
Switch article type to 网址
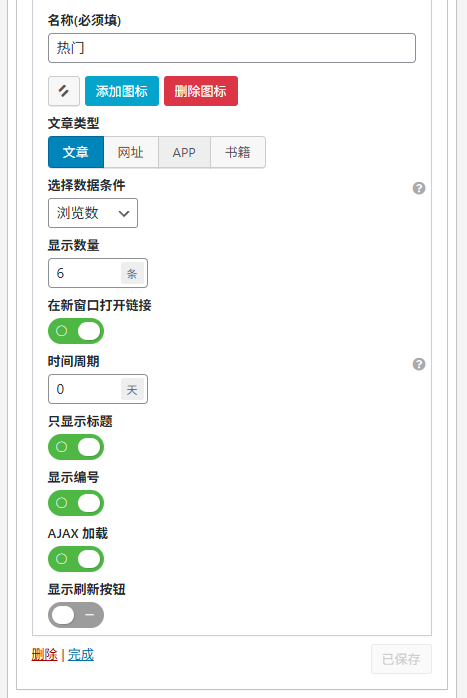click(x=131, y=152)
